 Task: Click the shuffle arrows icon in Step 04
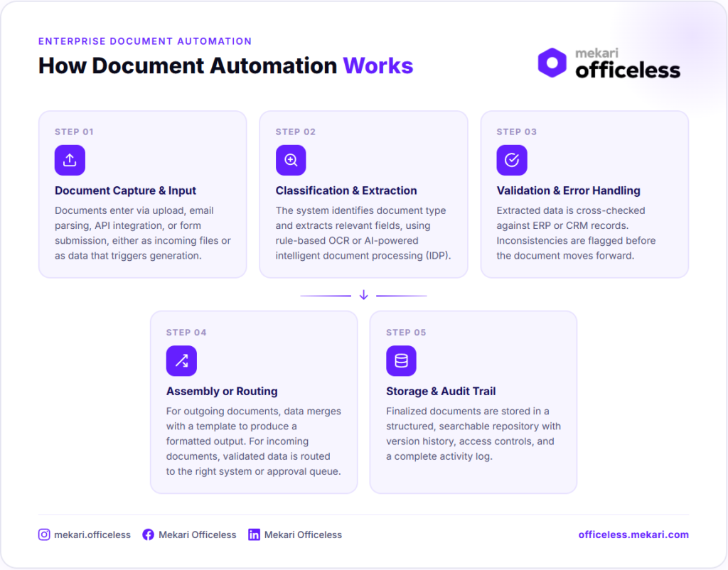coord(181,360)
